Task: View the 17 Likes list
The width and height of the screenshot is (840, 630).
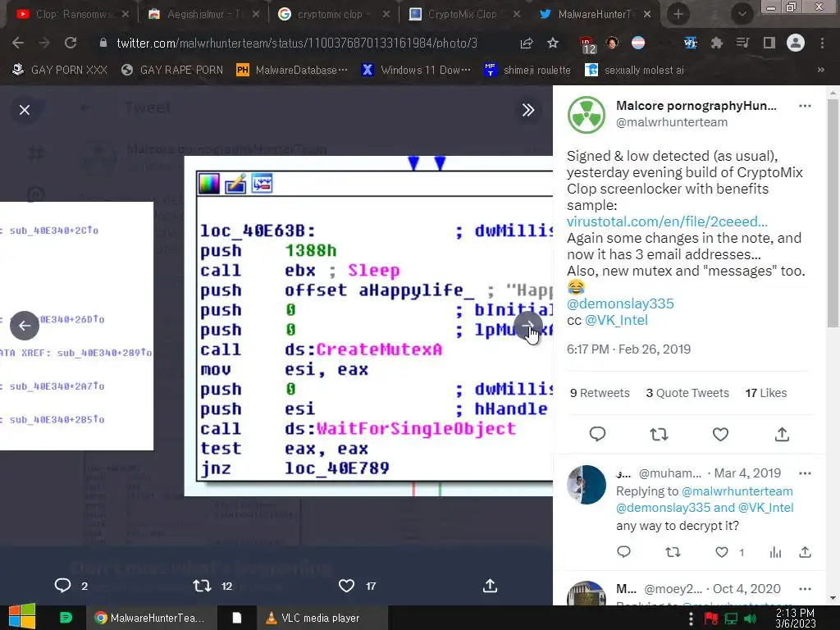Action: click(765, 393)
